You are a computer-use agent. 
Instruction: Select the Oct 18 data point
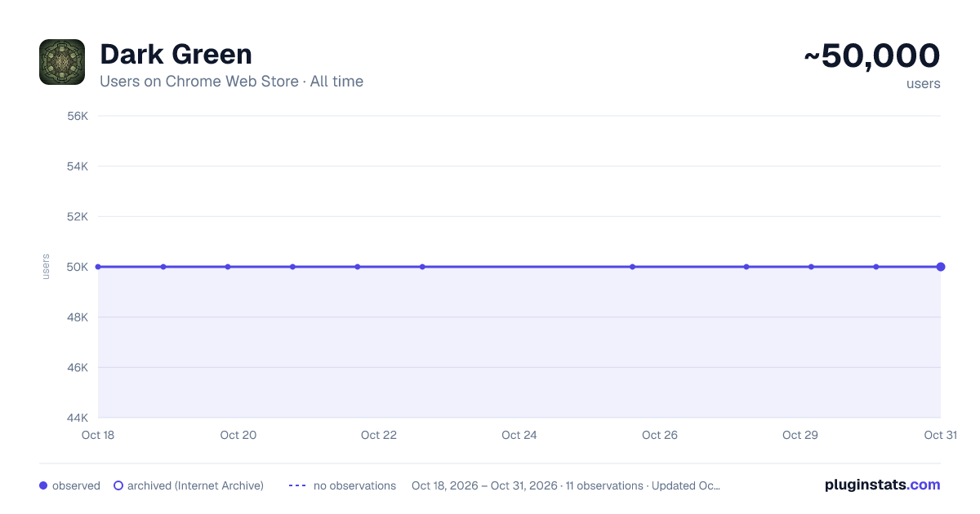coord(98,267)
